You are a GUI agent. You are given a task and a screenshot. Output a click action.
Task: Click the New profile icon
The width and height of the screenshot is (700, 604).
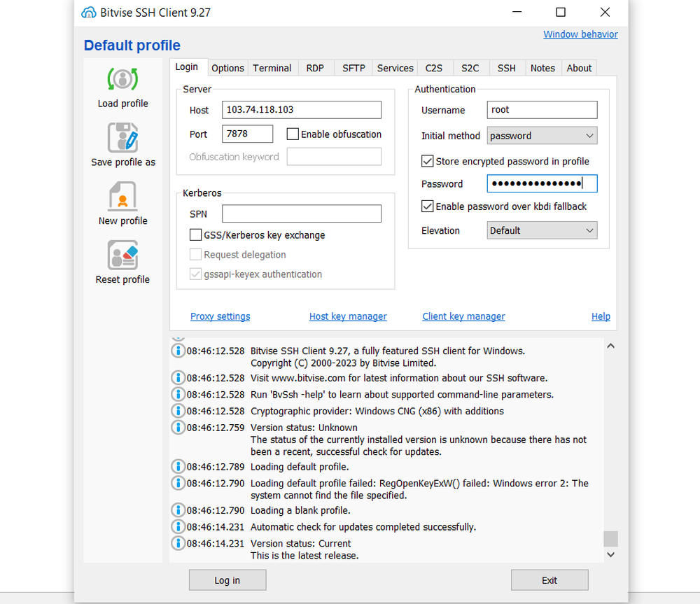click(122, 197)
